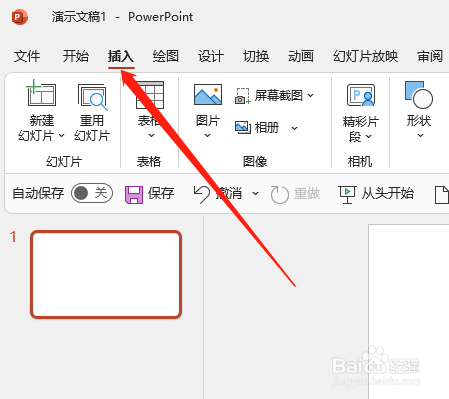Click the Redo (重做) arrow icon
The image size is (449, 399).
pyautogui.click(x=279, y=194)
